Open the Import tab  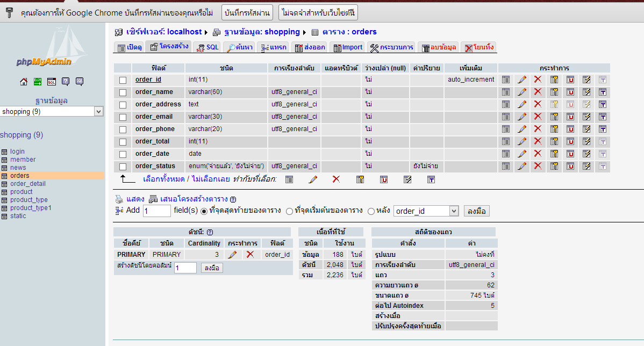(x=348, y=47)
